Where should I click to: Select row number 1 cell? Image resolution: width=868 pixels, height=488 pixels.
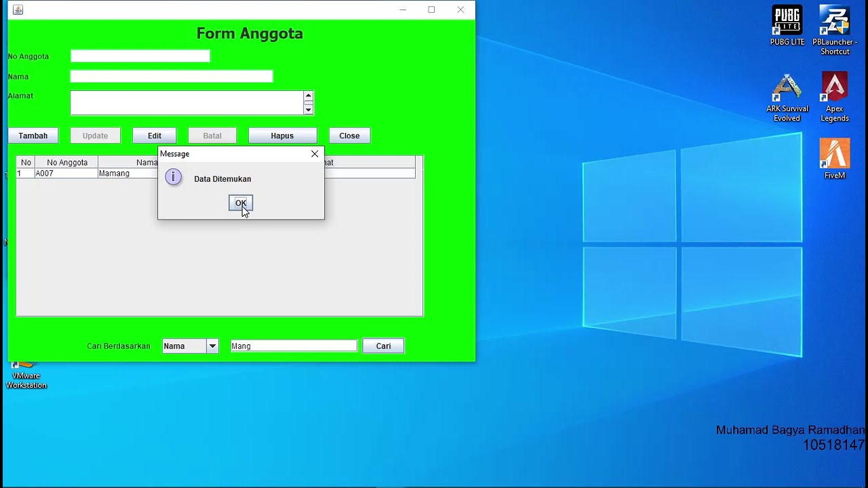pyautogui.click(x=26, y=174)
